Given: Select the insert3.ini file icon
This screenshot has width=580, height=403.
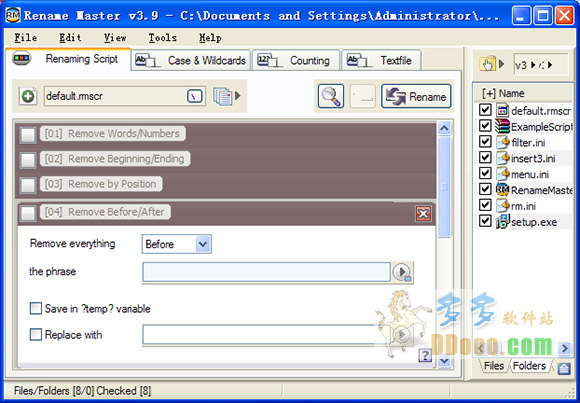Looking at the screenshot, I should (503, 158).
